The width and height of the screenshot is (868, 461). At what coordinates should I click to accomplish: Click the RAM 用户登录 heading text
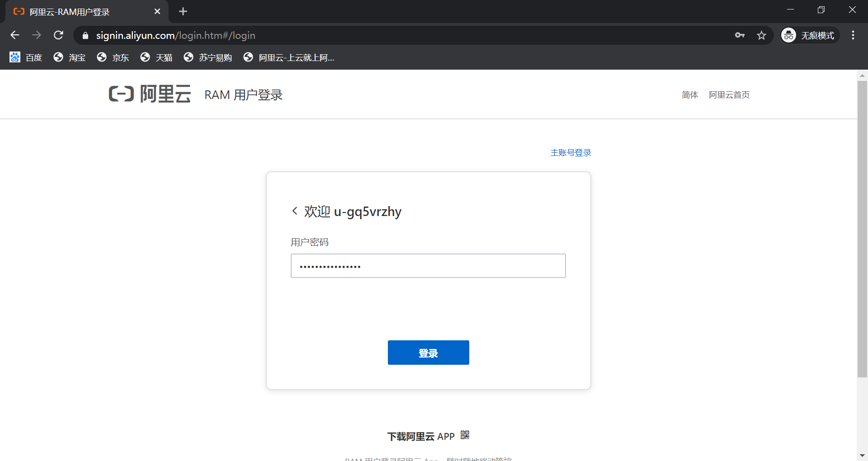click(x=243, y=95)
